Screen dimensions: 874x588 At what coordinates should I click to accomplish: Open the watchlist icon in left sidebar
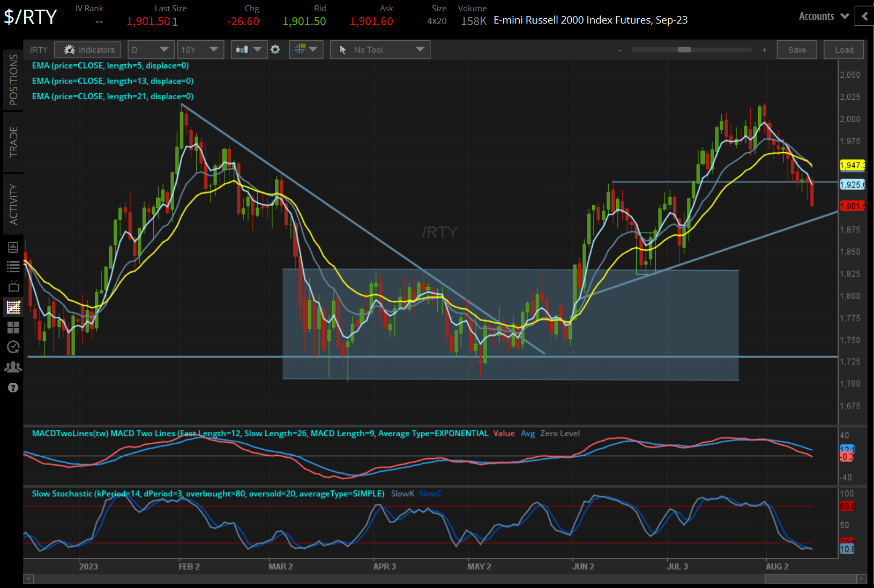click(x=13, y=266)
